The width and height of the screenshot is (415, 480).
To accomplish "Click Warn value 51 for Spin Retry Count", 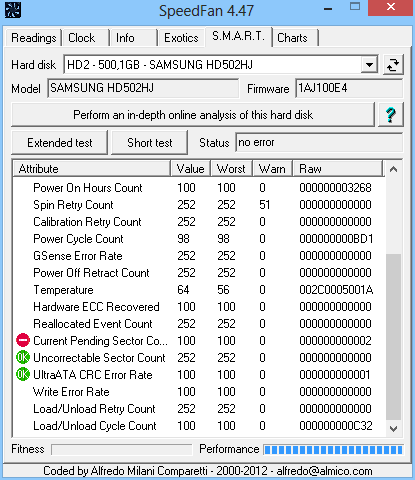I will tap(265, 205).
